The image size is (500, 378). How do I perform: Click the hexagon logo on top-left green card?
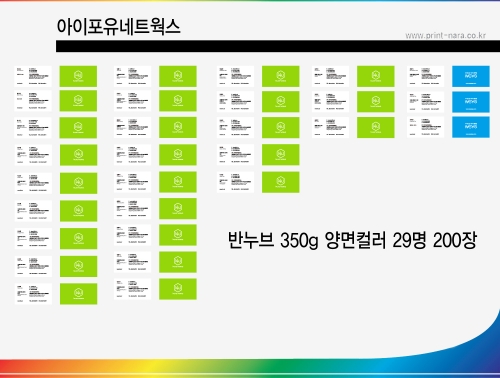pos(78,75)
